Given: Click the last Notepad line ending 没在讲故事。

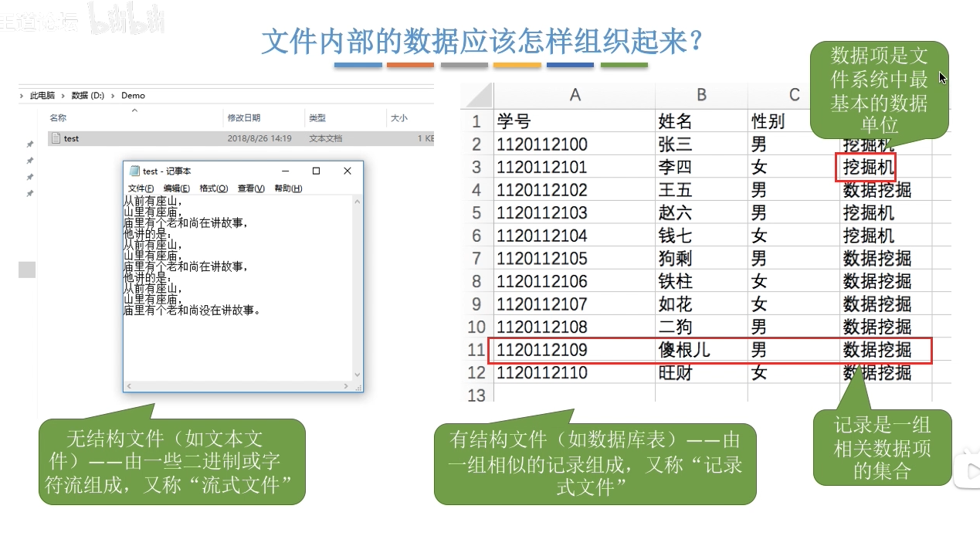Looking at the screenshot, I should click(x=193, y=310).
